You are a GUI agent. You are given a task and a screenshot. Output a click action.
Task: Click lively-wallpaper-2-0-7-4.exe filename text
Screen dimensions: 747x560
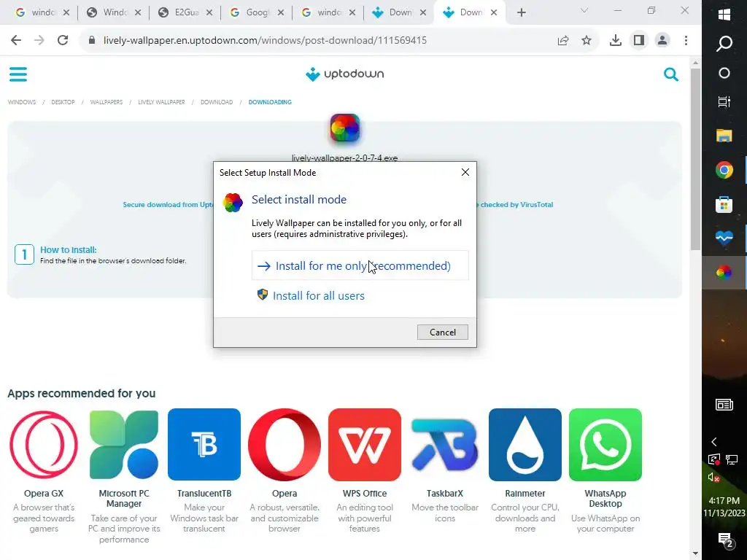click(x=345, y=157)
